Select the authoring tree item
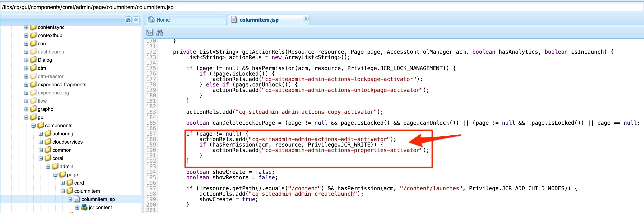644x213 pixels. pyautogui.click(x=62, y=134)
